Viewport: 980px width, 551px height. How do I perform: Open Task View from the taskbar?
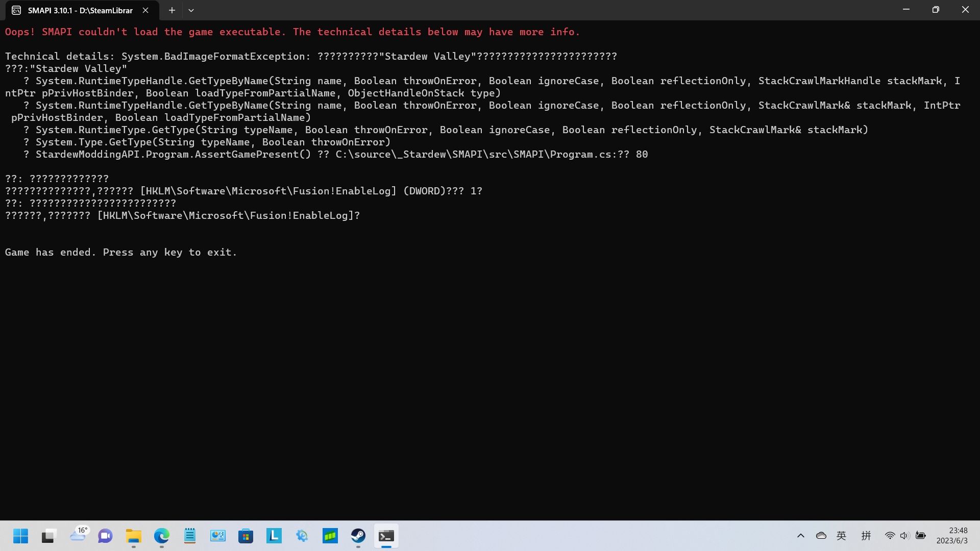point(48,536)
